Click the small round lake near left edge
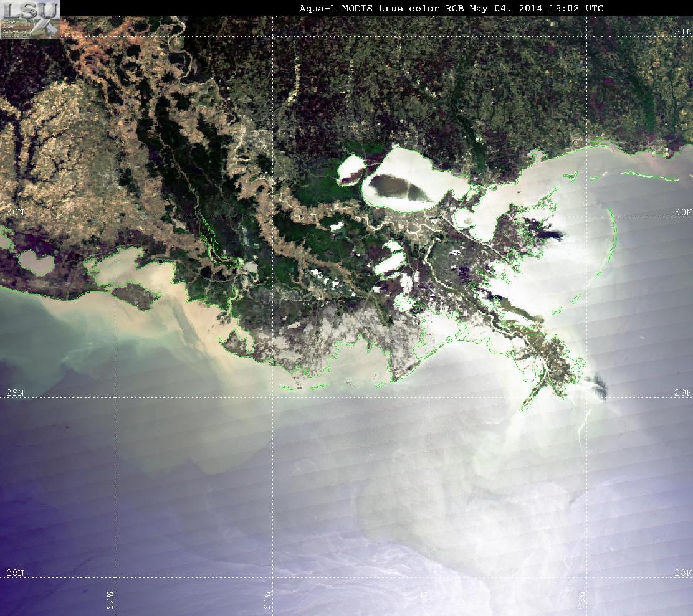Screen dimensions: 693x616 click(x=37, y=262)
